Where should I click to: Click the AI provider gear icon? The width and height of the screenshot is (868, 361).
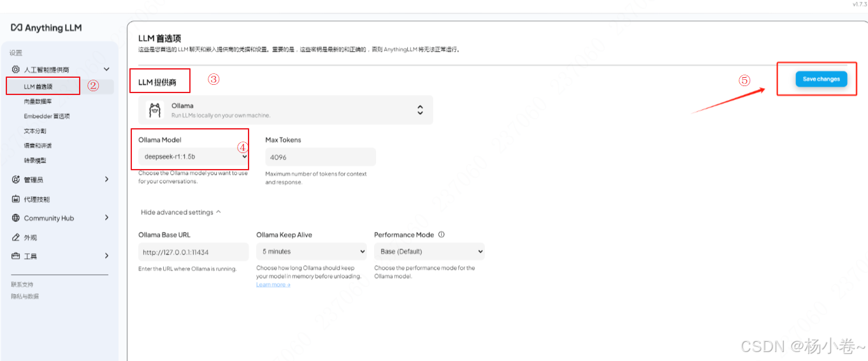tap(16, 70)
